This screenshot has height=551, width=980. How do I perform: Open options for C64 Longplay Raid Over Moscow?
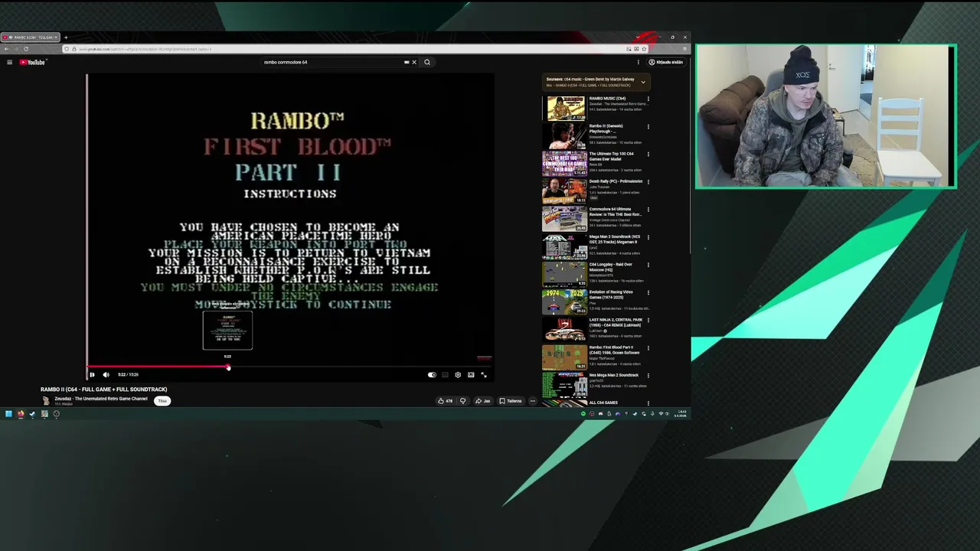pyautogui.click(x=648, y=265)
